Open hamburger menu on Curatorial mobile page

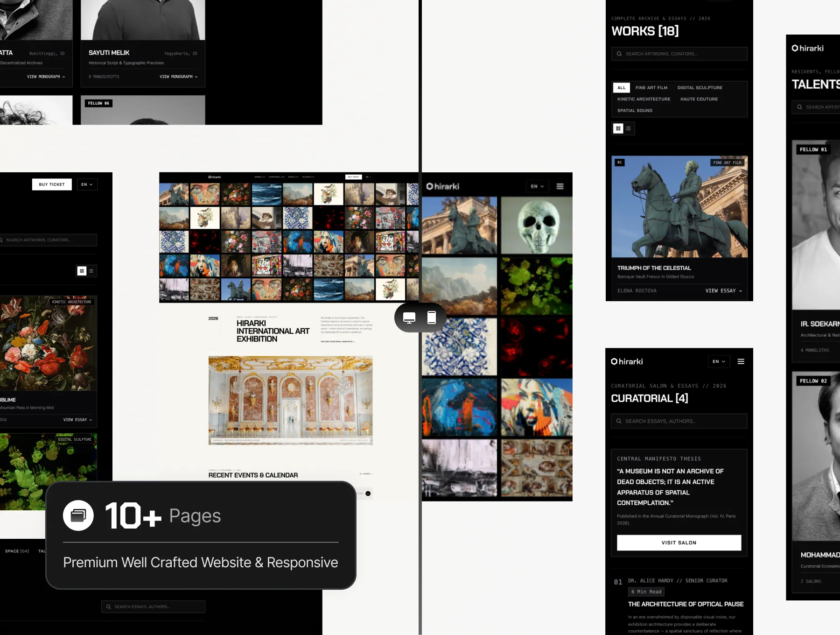click(x=741, y=361)
